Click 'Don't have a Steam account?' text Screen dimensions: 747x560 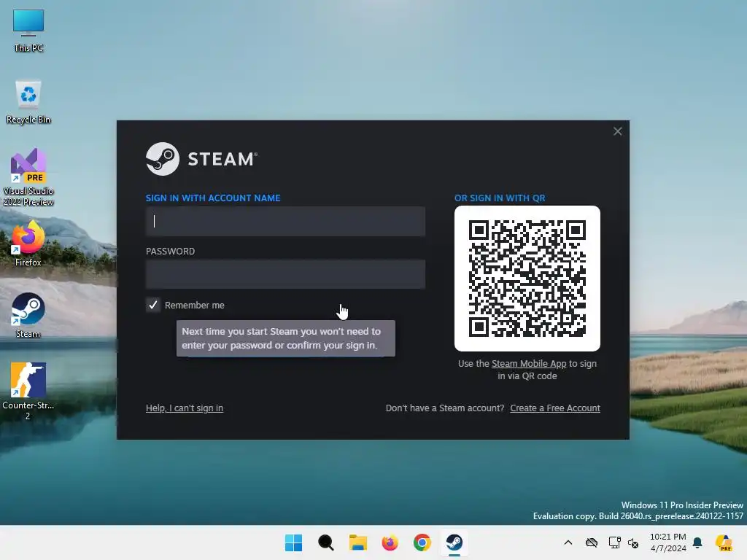(x=445, y=408)
